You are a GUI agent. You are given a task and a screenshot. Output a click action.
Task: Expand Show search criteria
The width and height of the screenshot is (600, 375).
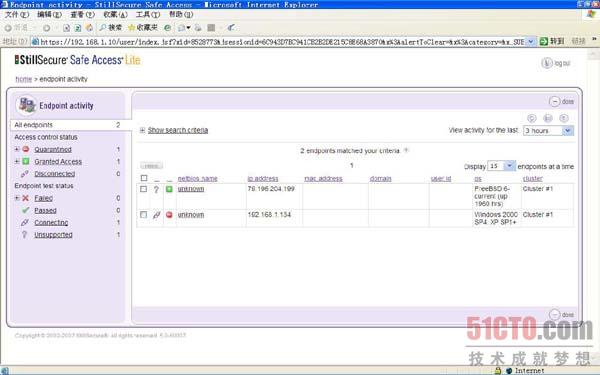click(x=178, y=130)
